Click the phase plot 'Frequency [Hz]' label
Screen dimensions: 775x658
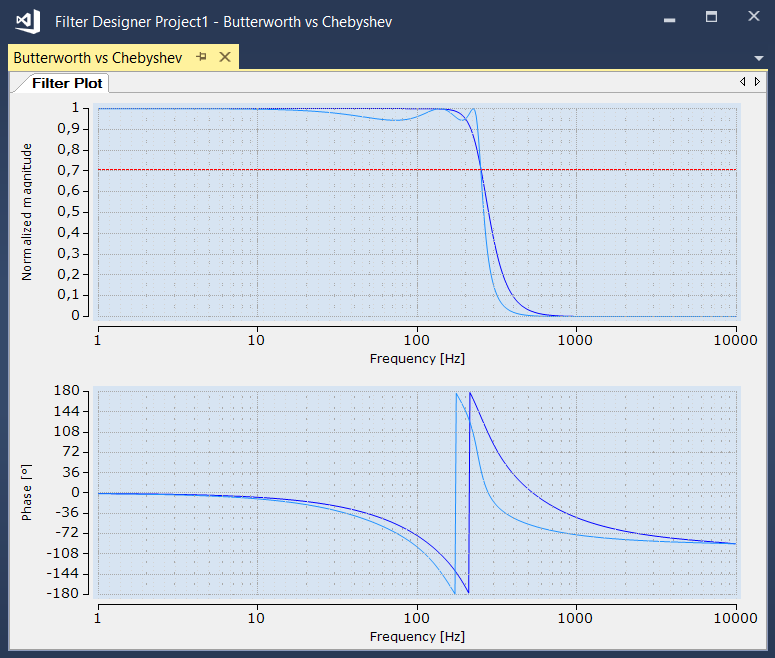tap(417, 636)
